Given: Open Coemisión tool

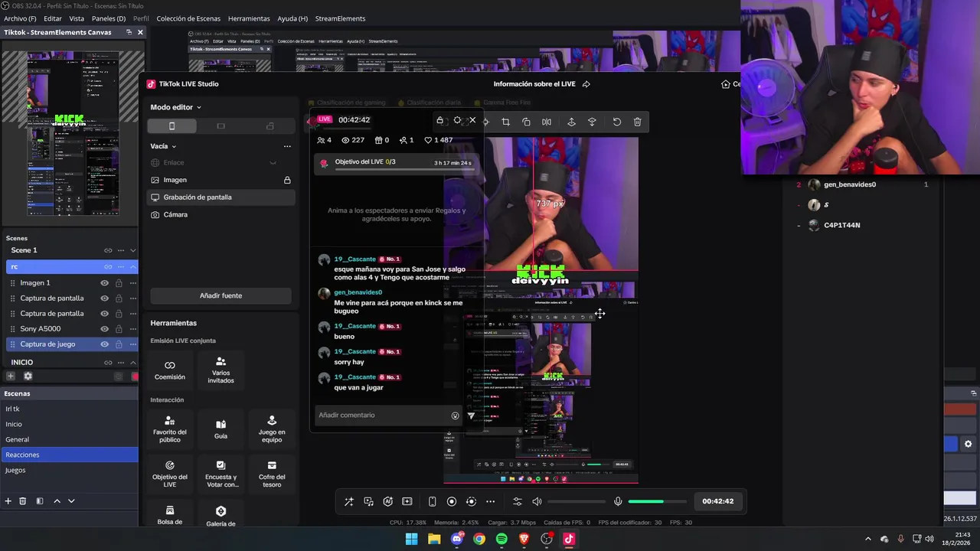Looking at the screenshot, I should click(x=170, y=370).
